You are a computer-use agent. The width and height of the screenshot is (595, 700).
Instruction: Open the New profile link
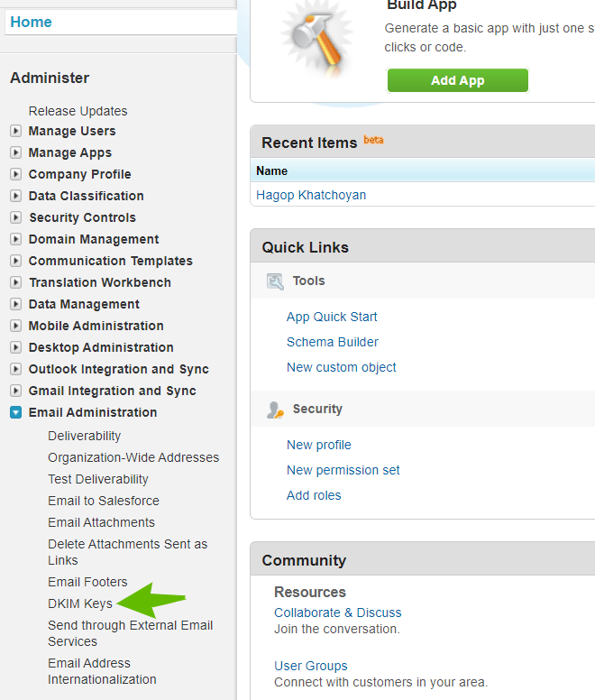319,445
